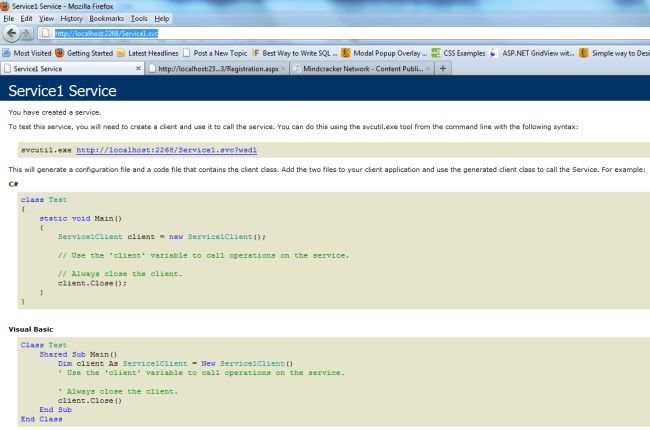Click the 'End Class' code line
The height and width of the screenshot is (430, 650).
click(41, 419)
